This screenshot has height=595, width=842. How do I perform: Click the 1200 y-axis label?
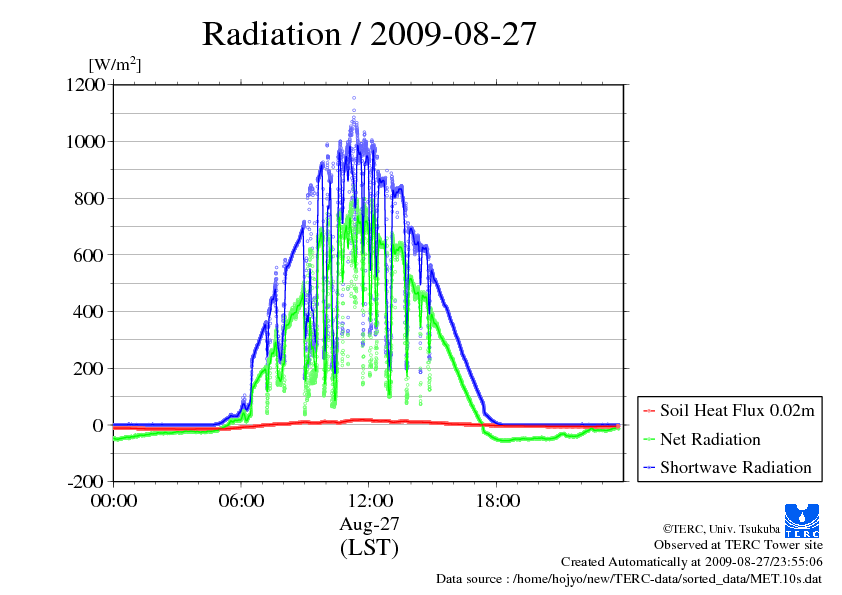click(x=85, y=84)
